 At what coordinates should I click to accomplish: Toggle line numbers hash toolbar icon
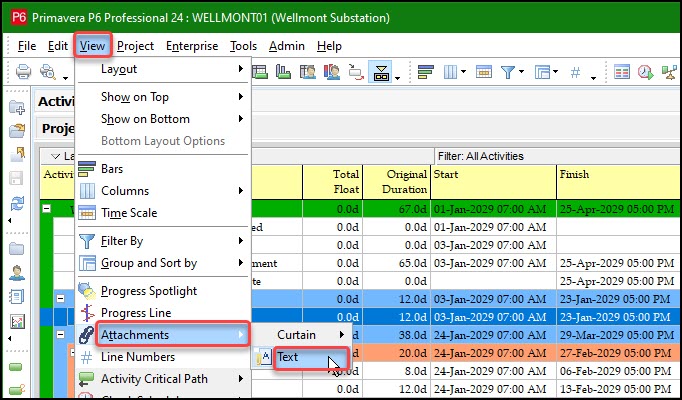pyautogui.click(x=575, y=72)
